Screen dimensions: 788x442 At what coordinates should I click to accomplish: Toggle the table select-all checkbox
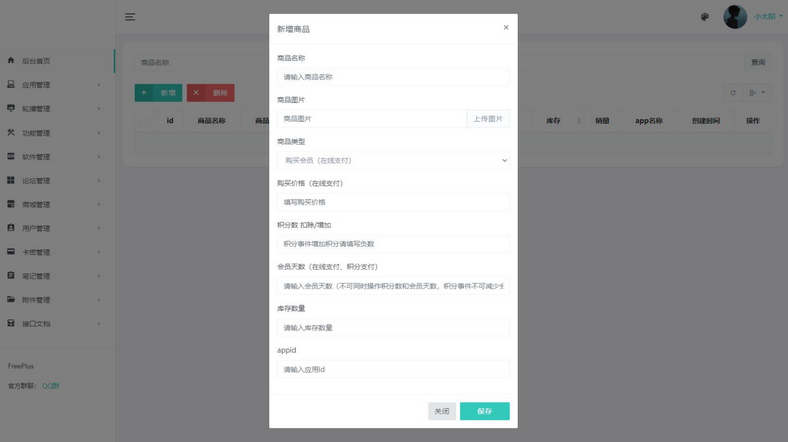[x=144, y=121]
